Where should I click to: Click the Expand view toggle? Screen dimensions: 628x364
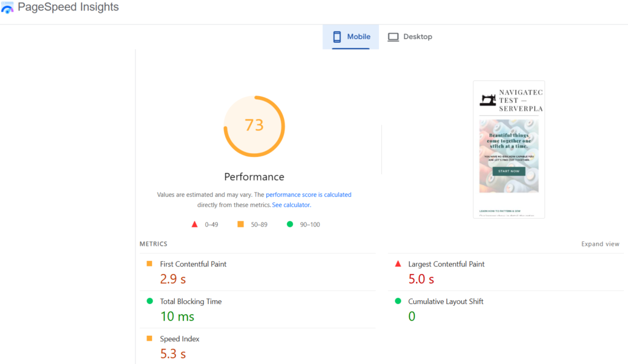point(600,244)
